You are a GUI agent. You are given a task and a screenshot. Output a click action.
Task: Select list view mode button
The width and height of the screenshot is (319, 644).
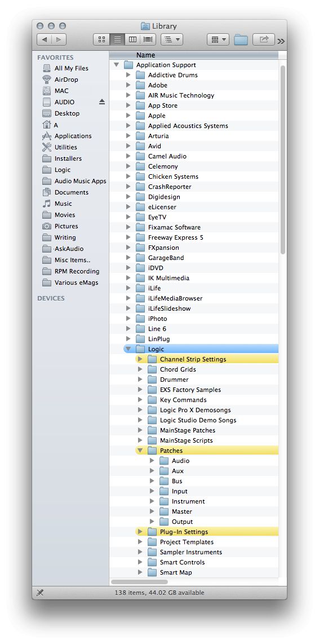tap(117, 40)
